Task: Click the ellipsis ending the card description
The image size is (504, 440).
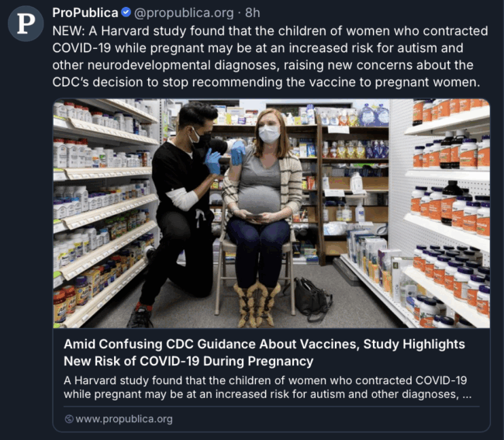Action: click(467, 394)
